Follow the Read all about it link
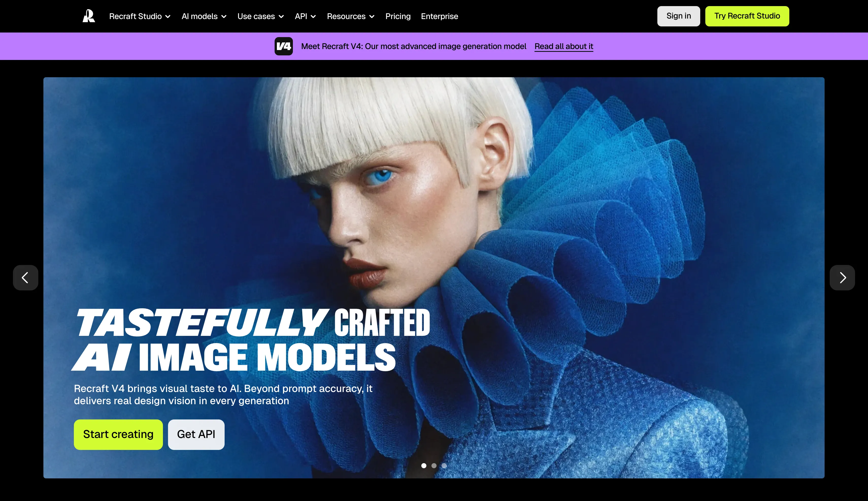Screen dimensions: 868x501 tap(563, 46)
